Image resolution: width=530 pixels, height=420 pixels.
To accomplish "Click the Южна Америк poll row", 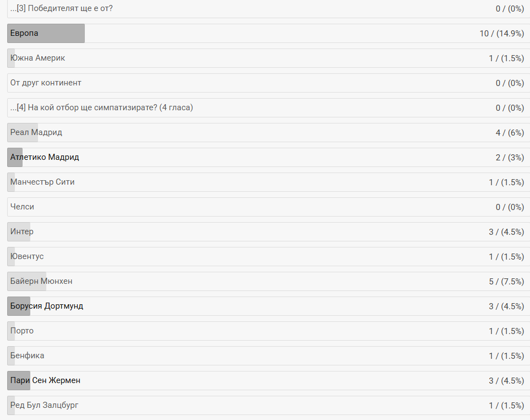I will pos(268,58).
